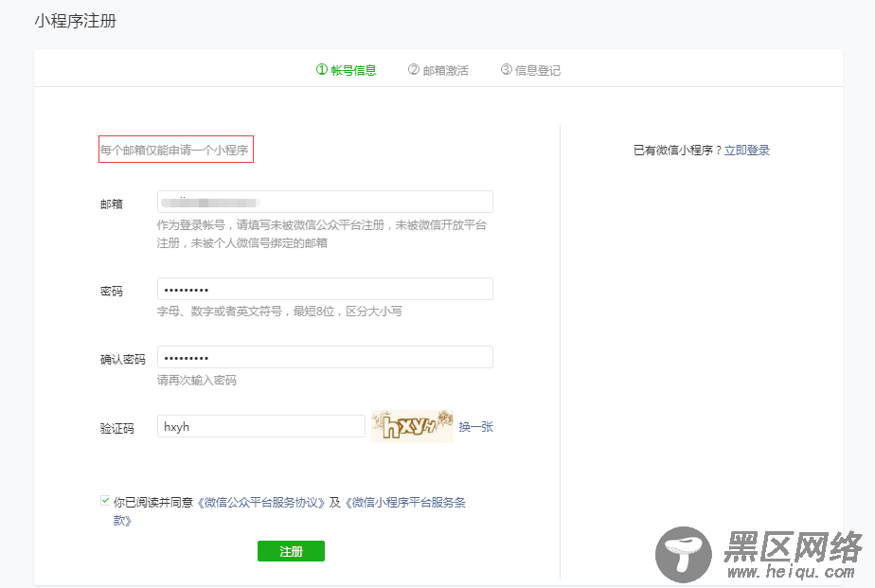Image resolution: width=875 pixels, height=588 pixels.
Task: Click the 确认密码 field label
Action: click(123, 359)
